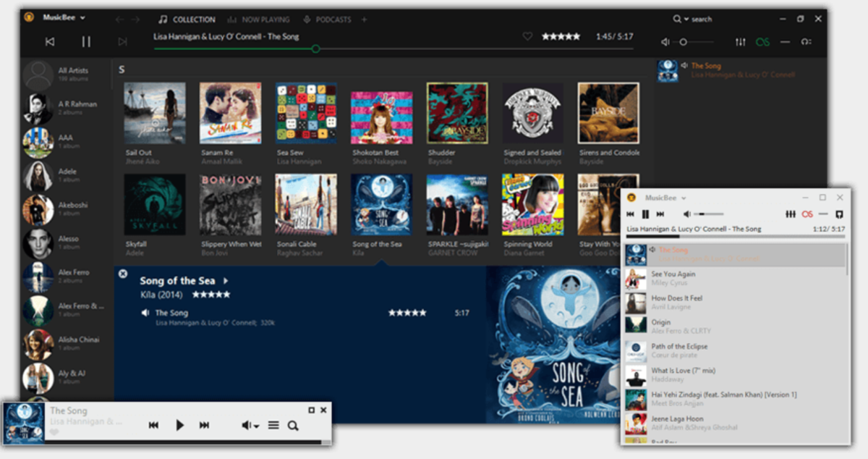Open the Sanam Re album cover
This screenshot has height=459, width=868.
230,112
